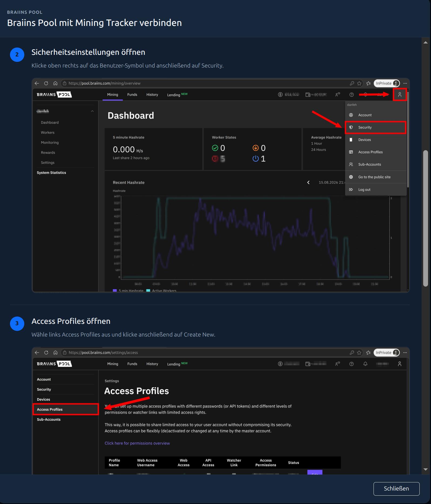The height and width of the screenshot is (504, 431).
Task: Click browser back arrow in Access Profiles screenshot
Action: 37,352
